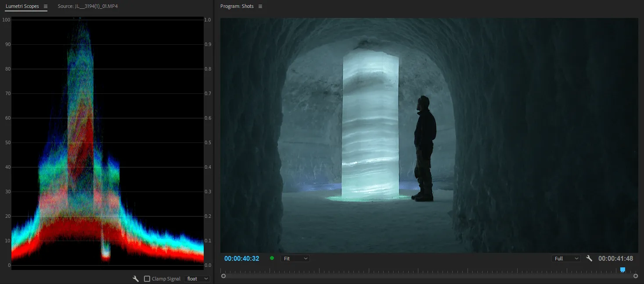Click the 00:00:41:48 duration timecode

pyautogui.click(x=615, y=259)
